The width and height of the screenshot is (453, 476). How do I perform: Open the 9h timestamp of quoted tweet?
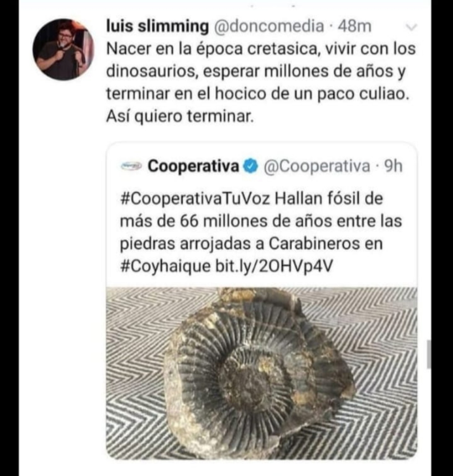pyautogui.click(x=393, y=166)
